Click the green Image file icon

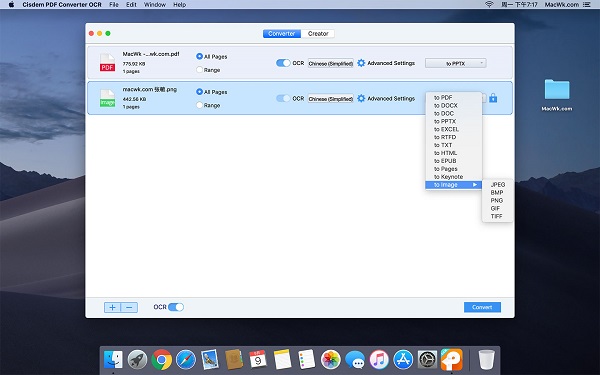click(x=107, y=98)
